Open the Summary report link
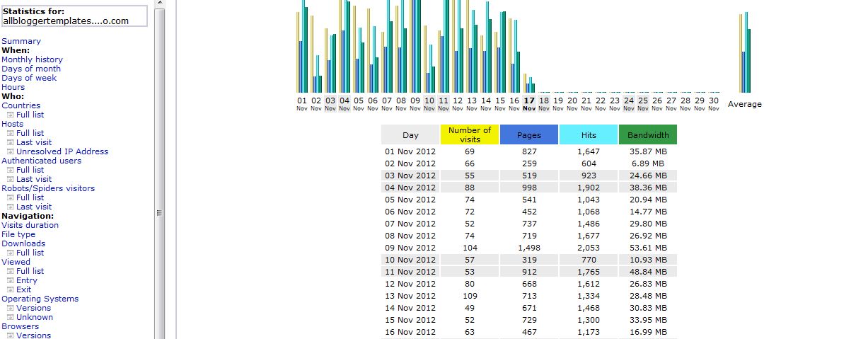 tap(21, 41)
